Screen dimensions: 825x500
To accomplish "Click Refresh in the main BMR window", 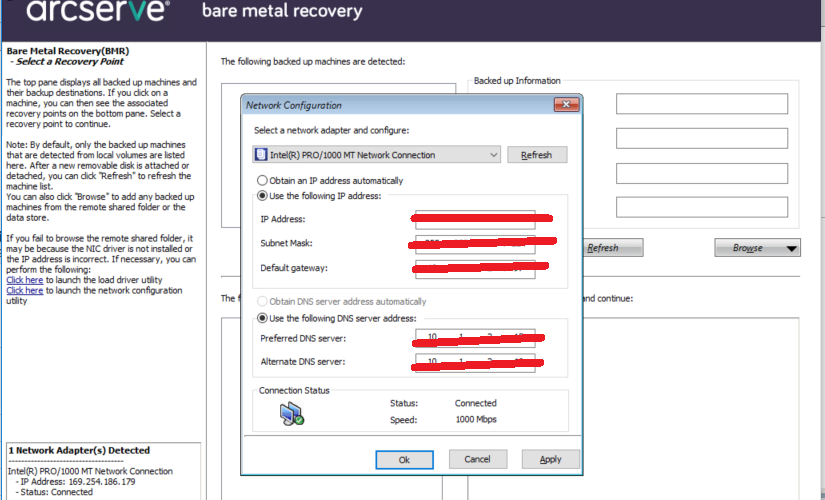I will tap(611, 248).
